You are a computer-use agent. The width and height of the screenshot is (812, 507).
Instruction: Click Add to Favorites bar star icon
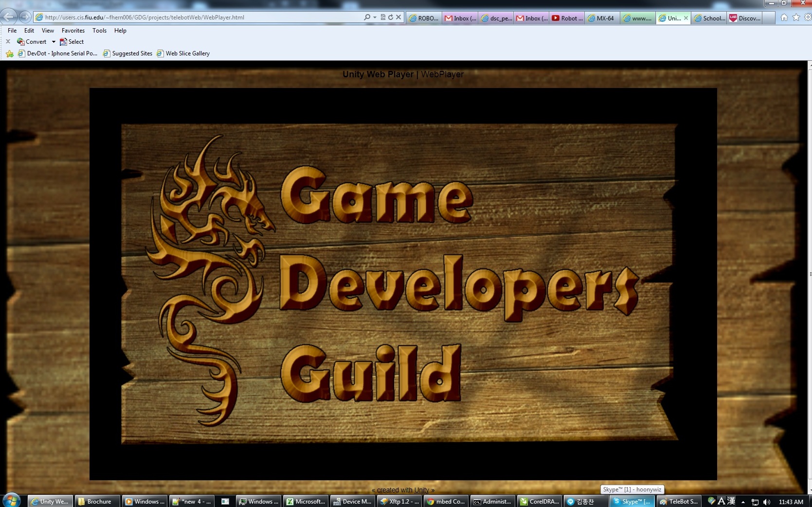(x=10, y=53)
